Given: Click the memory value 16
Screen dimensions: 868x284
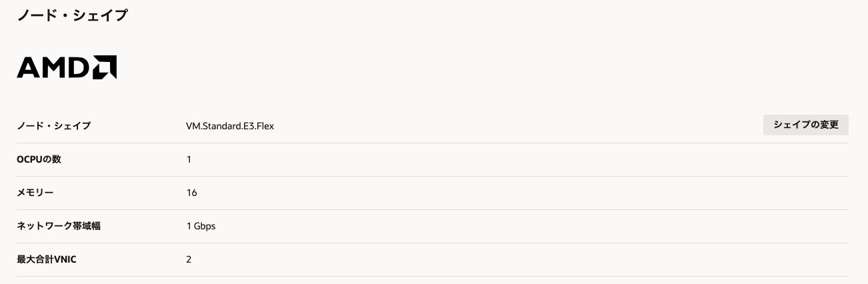Looking at the screenshot, I should [191, 193].
